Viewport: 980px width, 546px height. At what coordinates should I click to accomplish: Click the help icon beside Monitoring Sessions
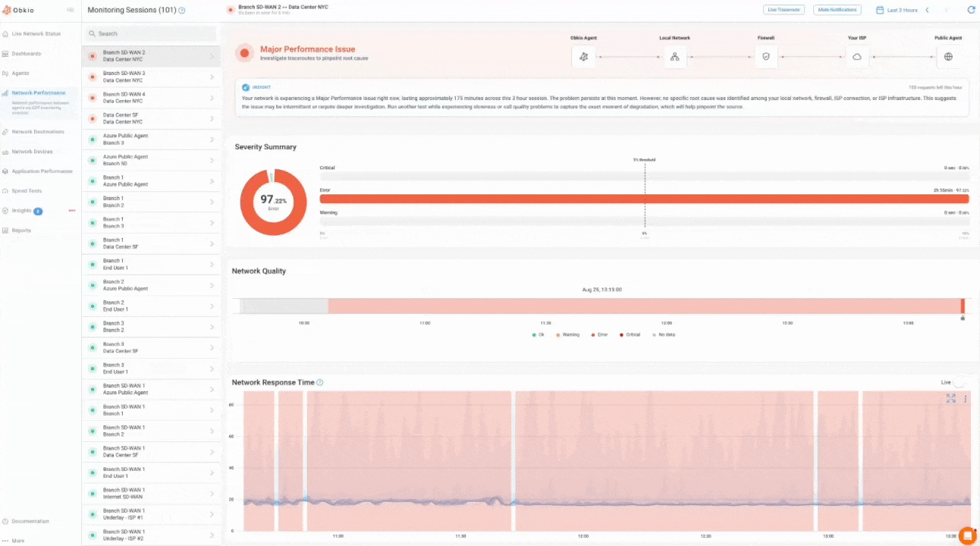click(181, 11)
